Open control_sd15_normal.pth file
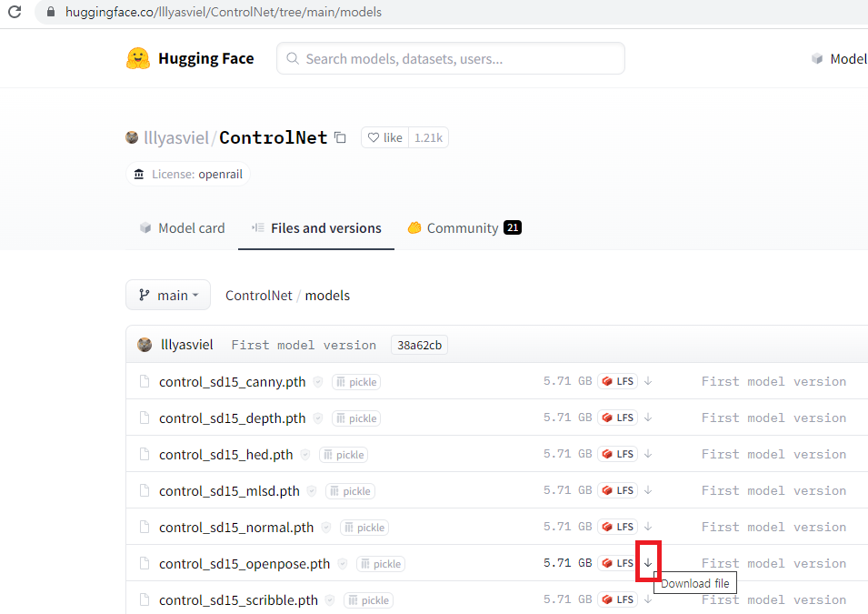868x614 pixels. (236, 528)
